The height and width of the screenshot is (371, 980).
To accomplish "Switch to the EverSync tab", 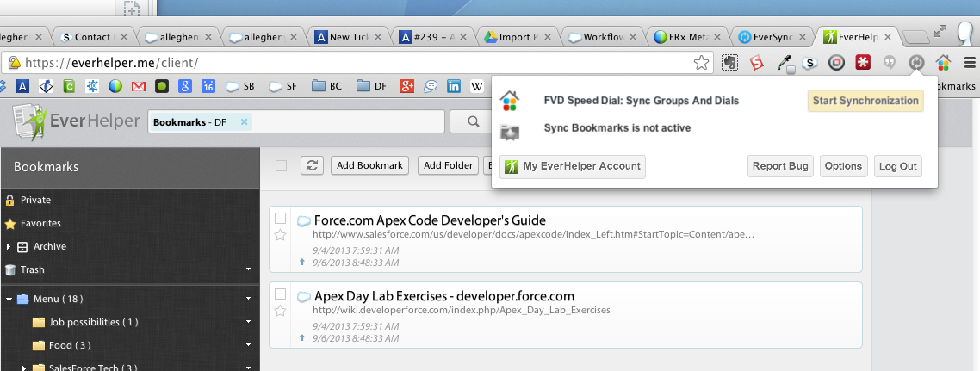I will pos(772,37).
